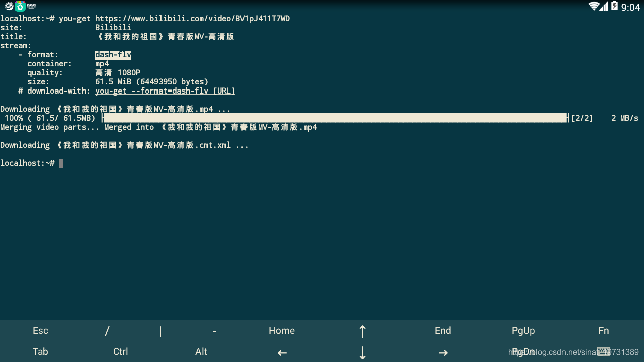
Task: Tap the green pentagon app notification icon
Action: (x=20, y=6)
